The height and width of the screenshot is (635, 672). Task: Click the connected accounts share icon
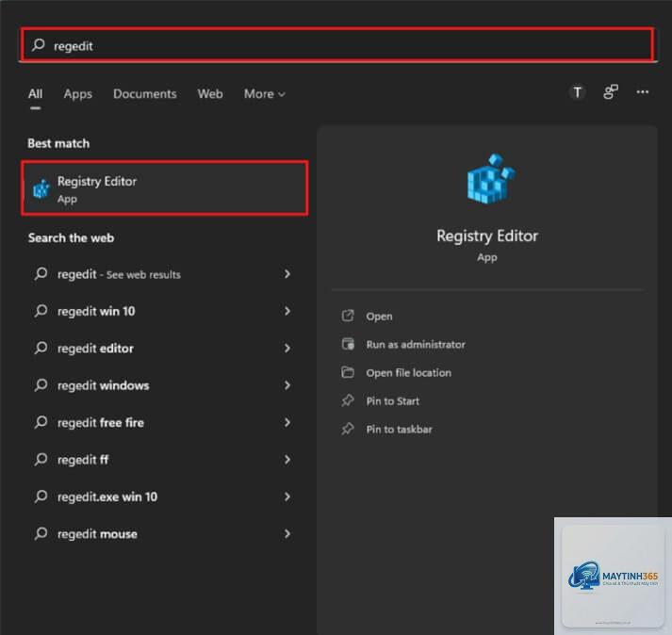point(611,91)
